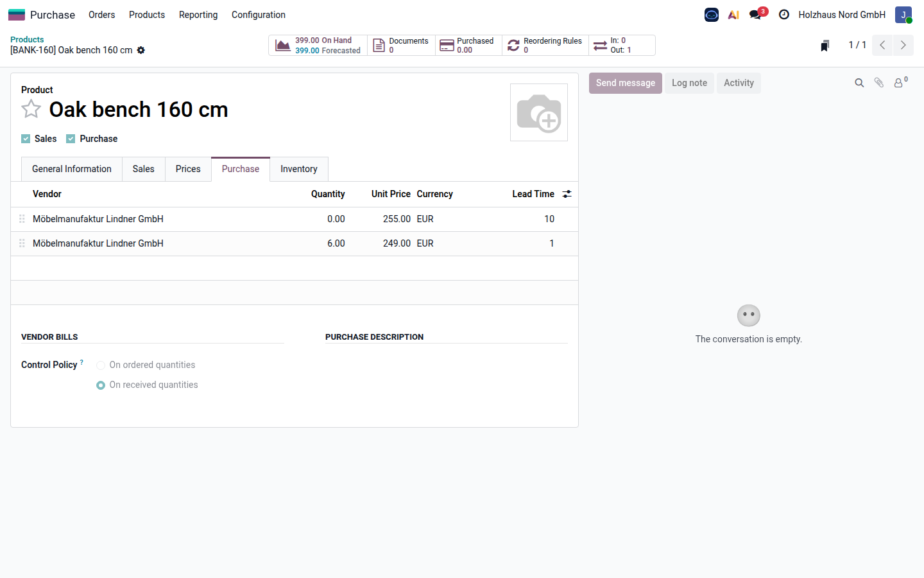Open the activities clock icon

(x=784, y=15)
